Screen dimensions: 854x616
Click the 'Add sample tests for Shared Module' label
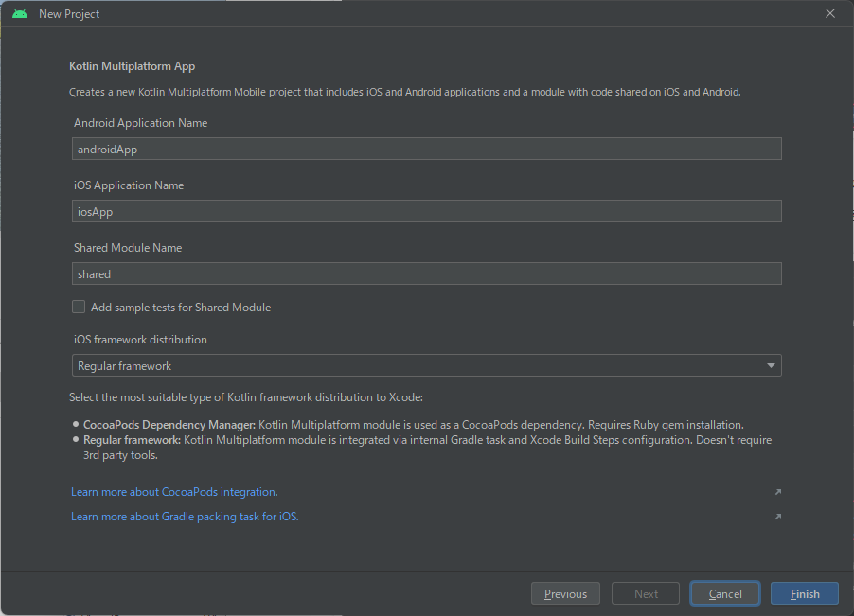pos(180,308)
